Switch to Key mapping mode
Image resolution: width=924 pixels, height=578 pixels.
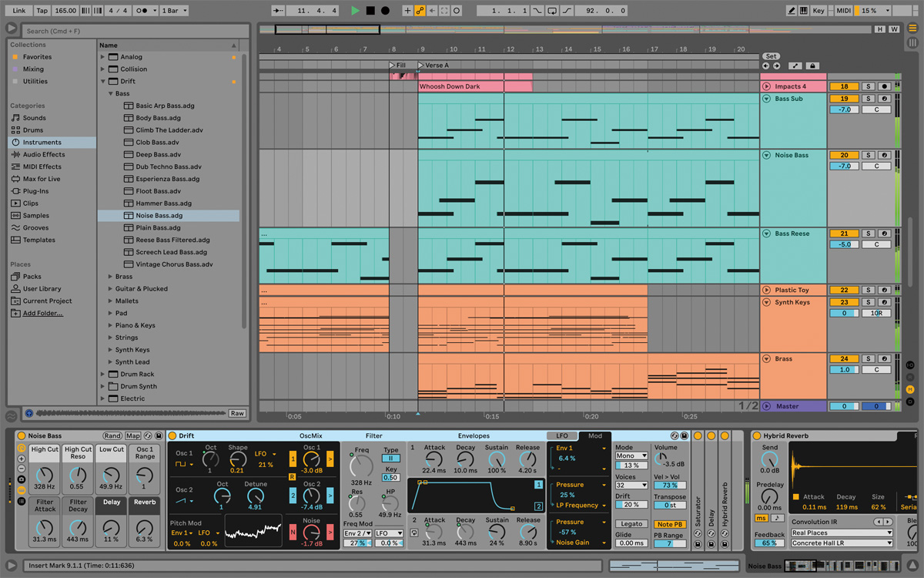tap(819, 11)
